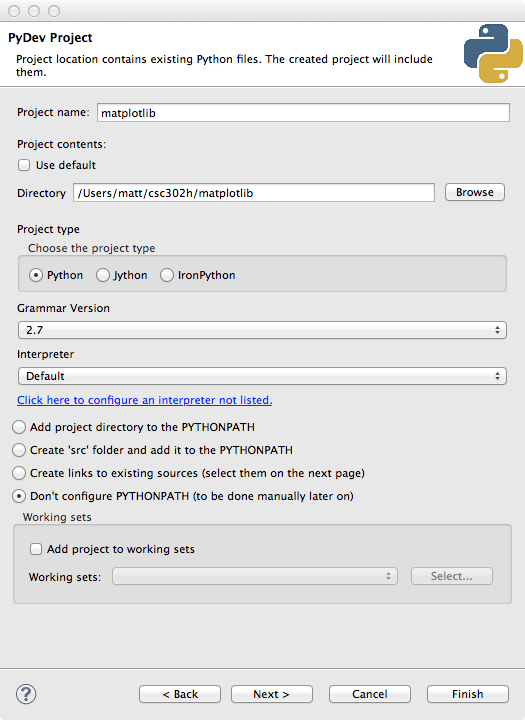Click the Next button
The height and width of the screenshot is (720, 525).
[271, 694]
